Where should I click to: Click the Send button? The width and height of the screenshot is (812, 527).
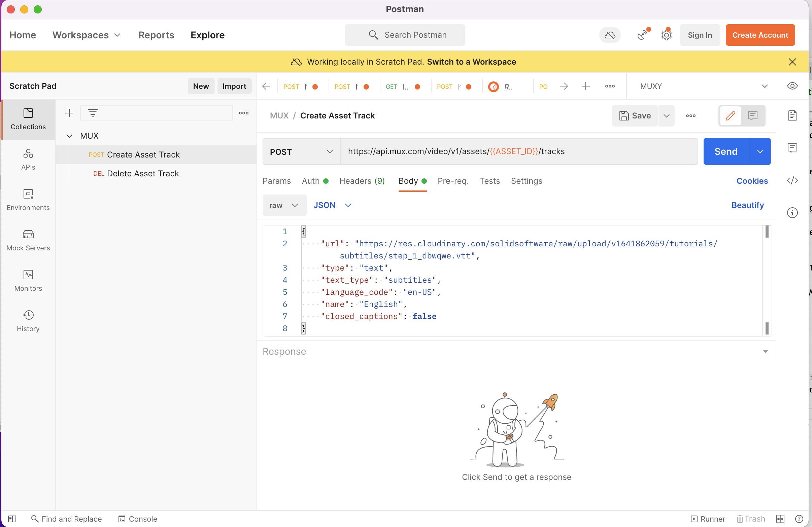pyautogui.click(x=726, y=151)
